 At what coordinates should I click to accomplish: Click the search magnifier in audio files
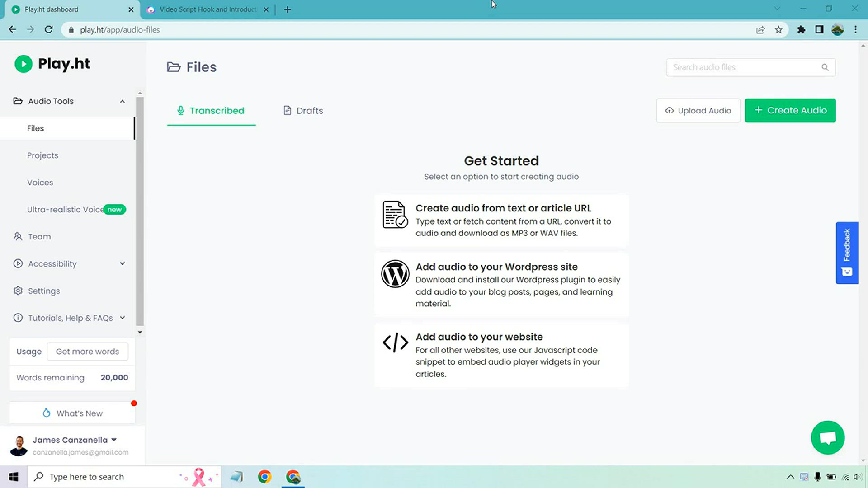tap(825, 67)
